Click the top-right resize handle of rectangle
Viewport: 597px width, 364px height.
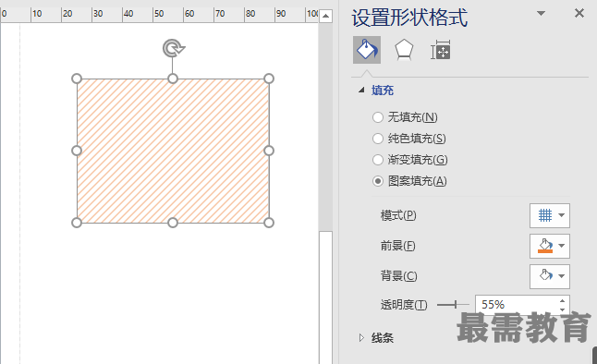268,79
